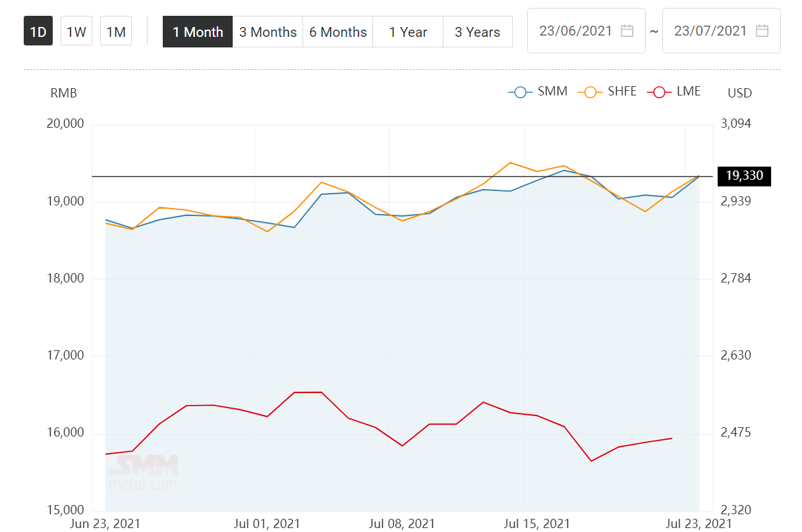The image size is (802, 532).
Task: Switch to the 1W interval
Action: tap(76, 32)
